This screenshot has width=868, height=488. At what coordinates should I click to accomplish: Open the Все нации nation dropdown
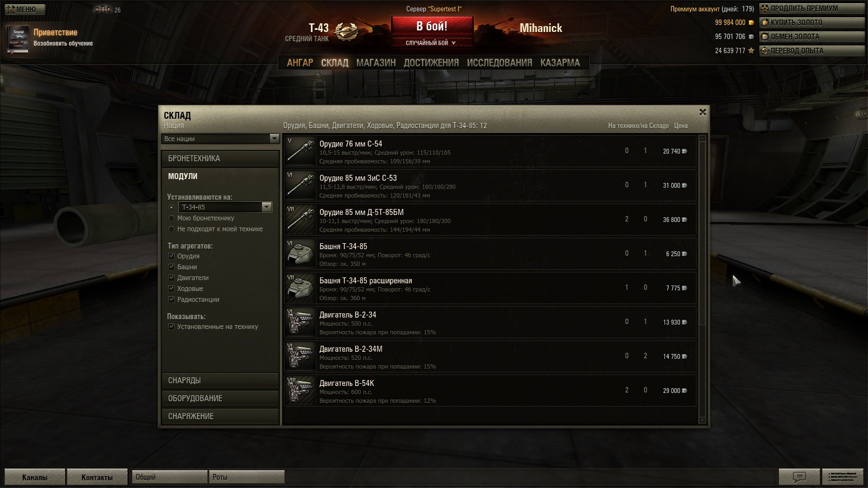pos(220,139)
